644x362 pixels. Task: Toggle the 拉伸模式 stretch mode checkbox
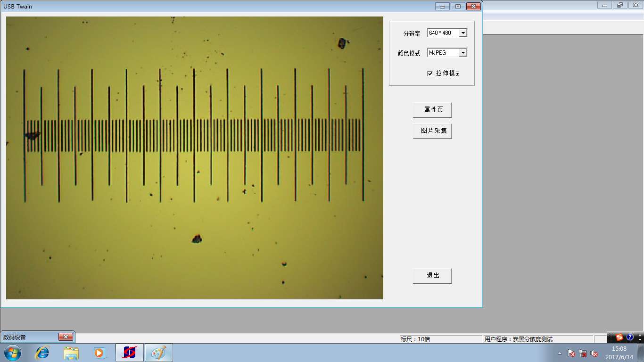pyautogui.click(x=430, y=74)
